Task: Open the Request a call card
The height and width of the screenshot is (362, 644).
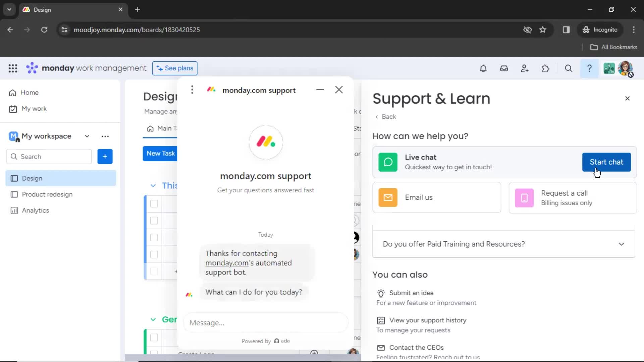Action: (572, 198)
